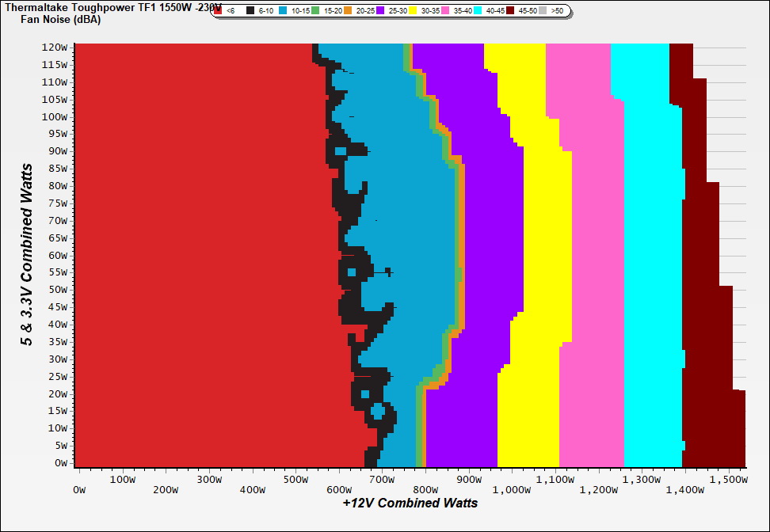Click the 5 & 3.3V Combined Watts axis title
This screenshot has width=770, height=532.
coord(28,255)
